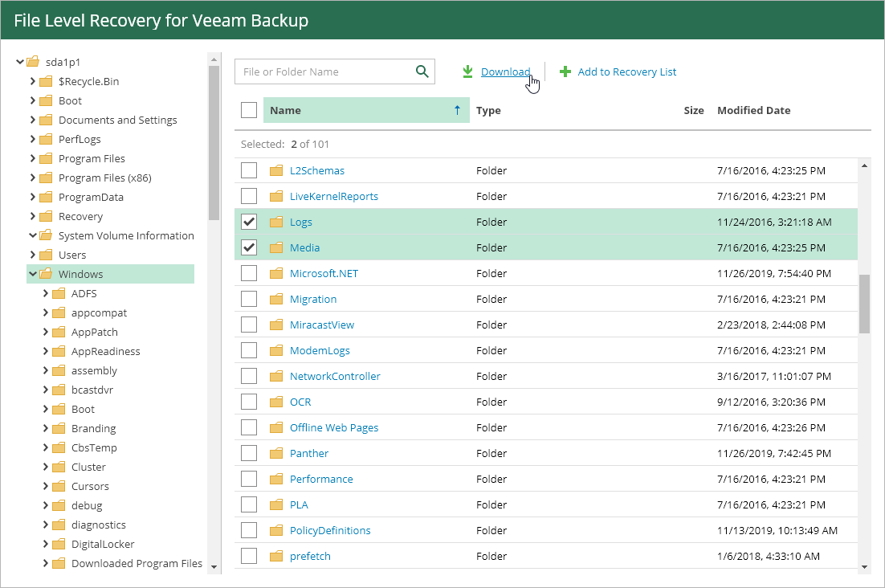Click the folder icon beside NetworkController
This screenshot has height=588, width=885.
click(276, 376)
